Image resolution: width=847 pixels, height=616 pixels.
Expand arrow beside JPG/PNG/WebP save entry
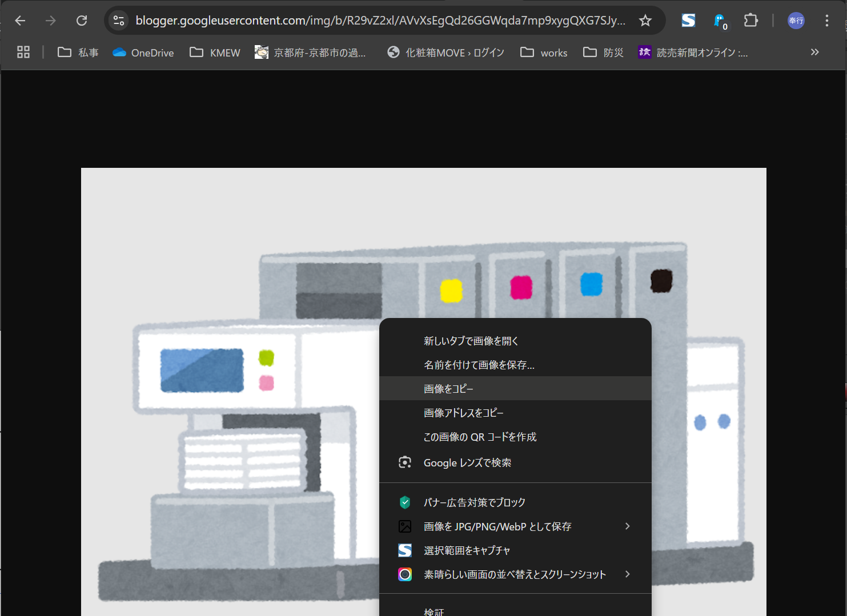pos(628,526)
